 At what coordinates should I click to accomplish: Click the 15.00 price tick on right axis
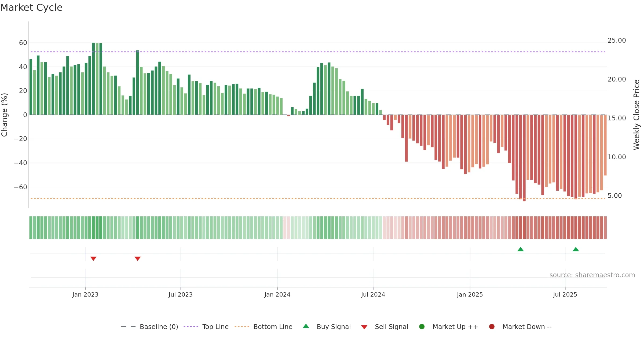click(x=617, y=118)
